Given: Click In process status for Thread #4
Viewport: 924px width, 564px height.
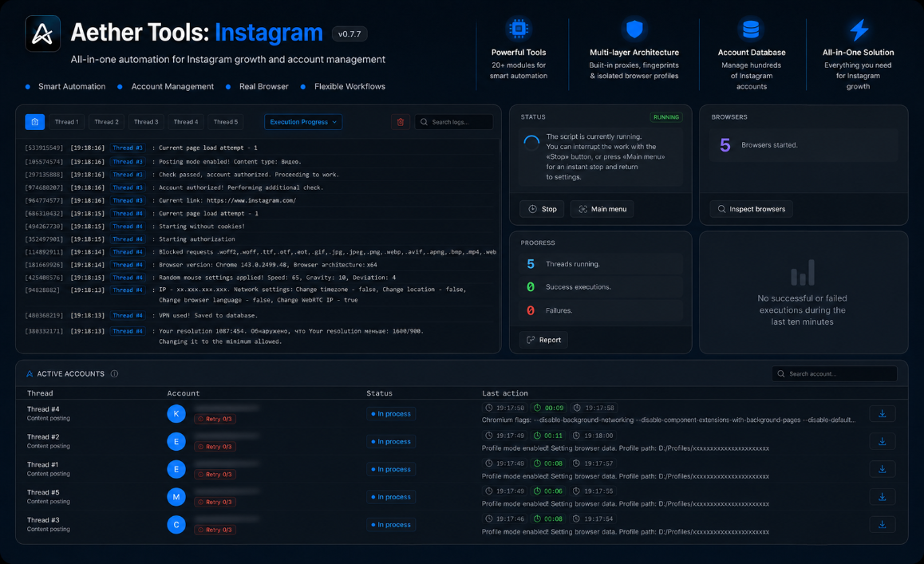Looking at the screenshot, I should pyautogui.click(x=391, y=414).
